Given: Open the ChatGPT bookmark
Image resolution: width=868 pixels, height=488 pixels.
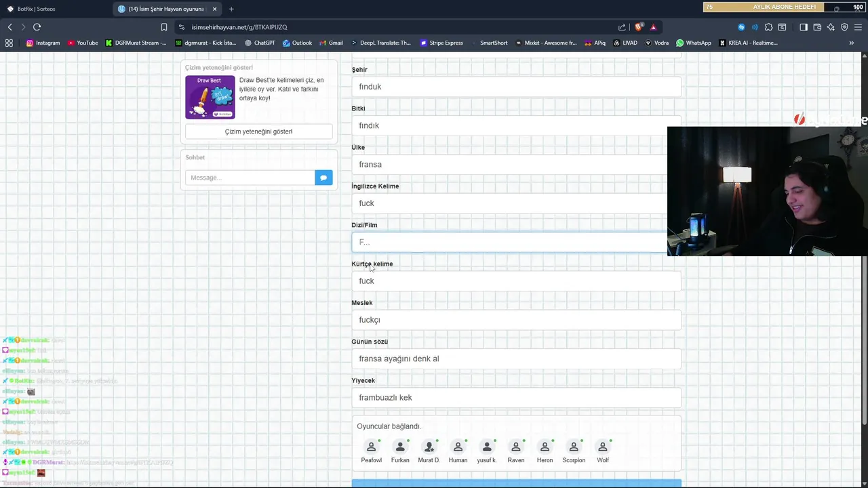Looking at the screenshot, I should click(260, 43).
